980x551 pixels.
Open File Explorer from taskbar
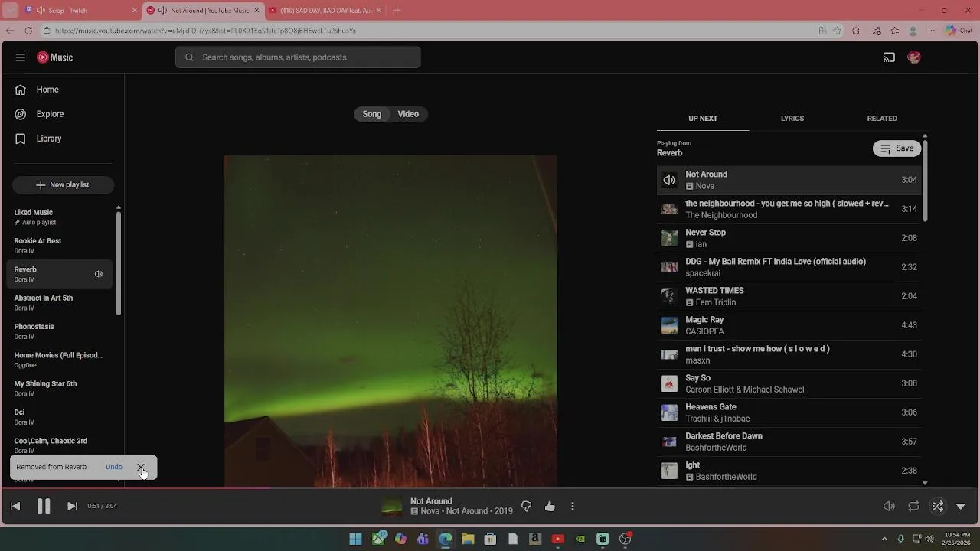468,539
